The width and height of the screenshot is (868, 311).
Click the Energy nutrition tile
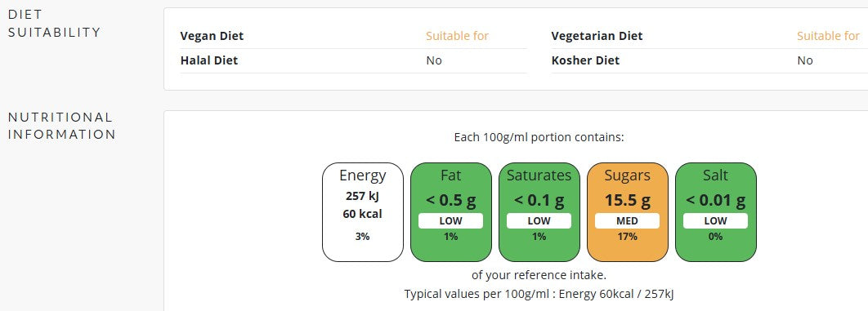tap(363, 212)
